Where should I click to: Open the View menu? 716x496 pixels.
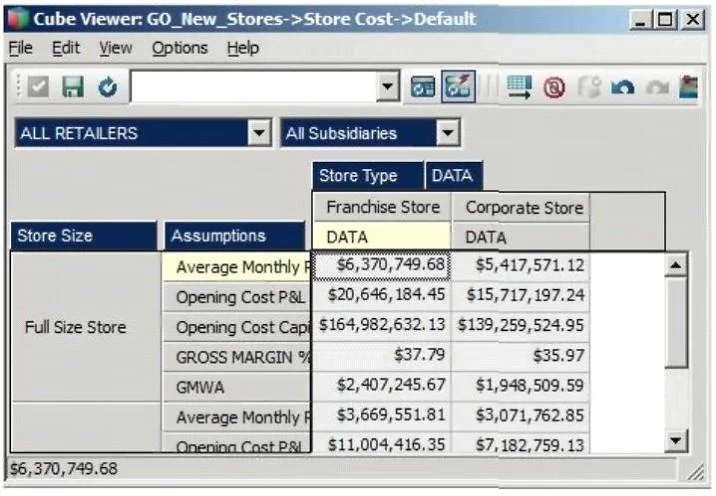coord(116,48)
